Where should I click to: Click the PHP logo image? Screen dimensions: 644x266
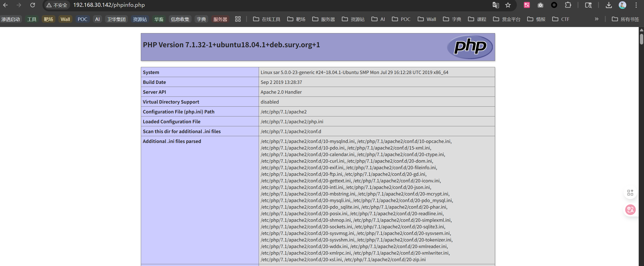(x=470, y=47)
